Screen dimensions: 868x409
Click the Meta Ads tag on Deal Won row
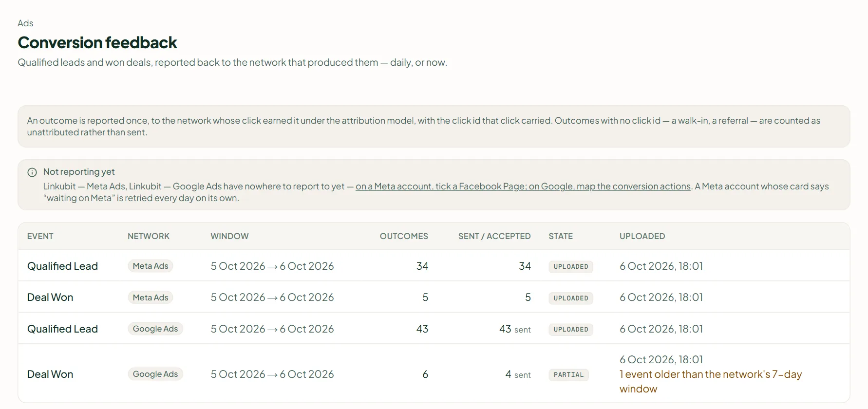click(151, 297)
